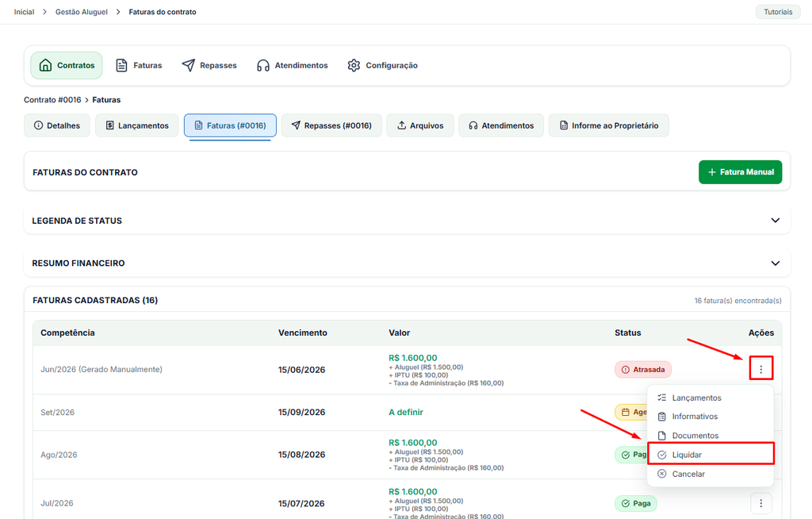Viewport: 812px width, 519px height.
Task: Open the Atendimentos main navigation tab
Action: tap(292, 65)
